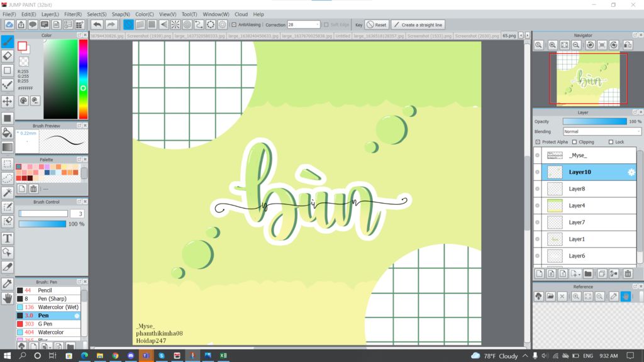Click the Redo arrow in toolbar
This screenshot has height=362, width=644.
[x=111, y=25]
